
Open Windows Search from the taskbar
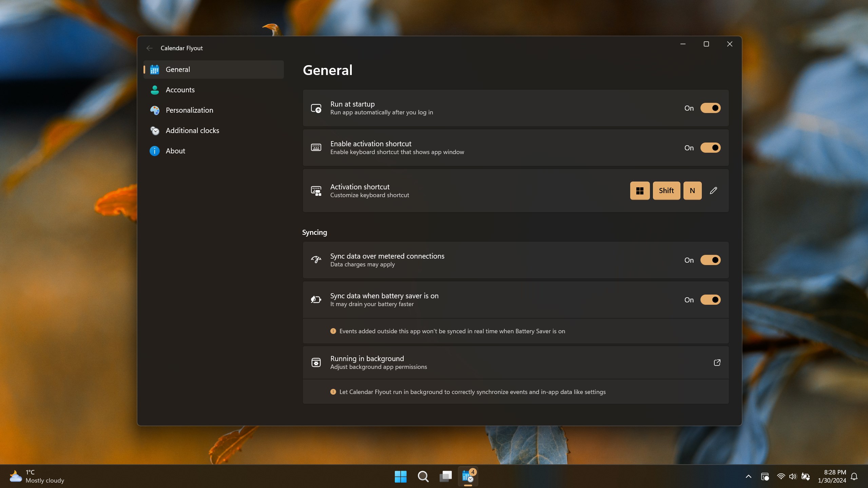[423, 476]
